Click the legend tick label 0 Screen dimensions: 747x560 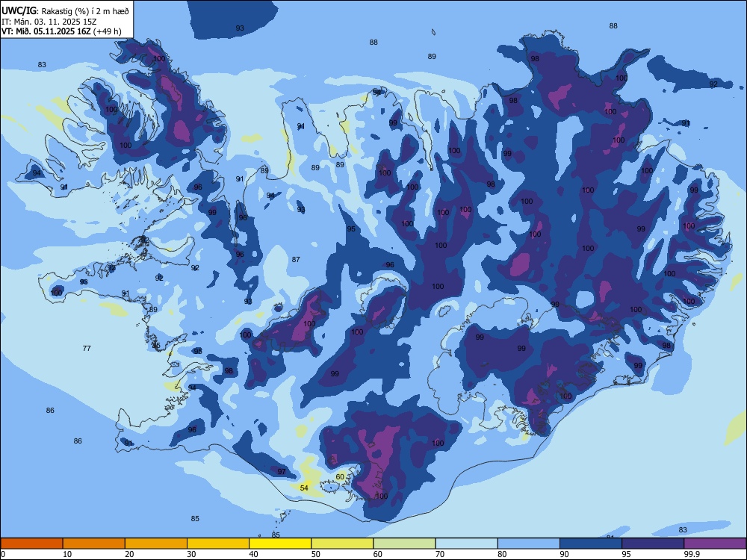coord(3,554)
